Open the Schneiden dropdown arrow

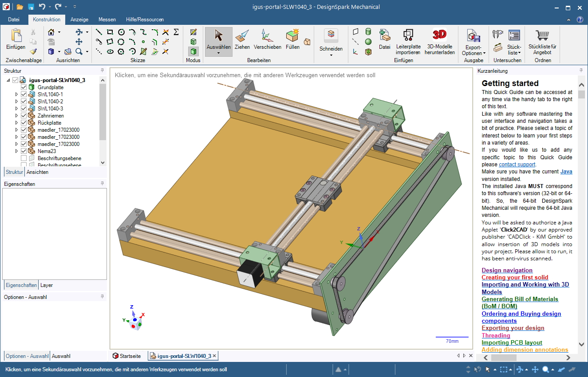331,55
